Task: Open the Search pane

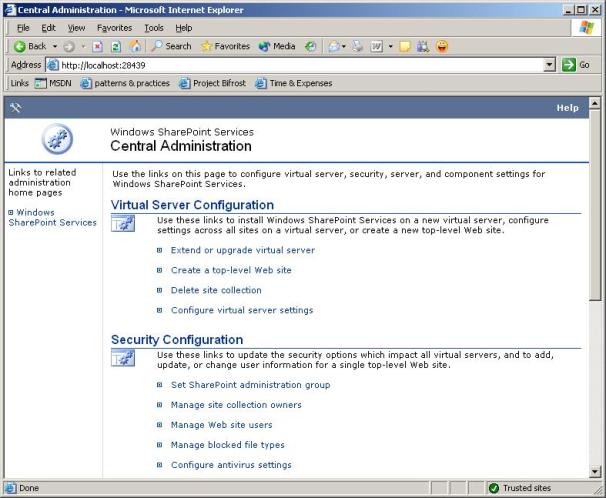Action: (x=172, y=46)
